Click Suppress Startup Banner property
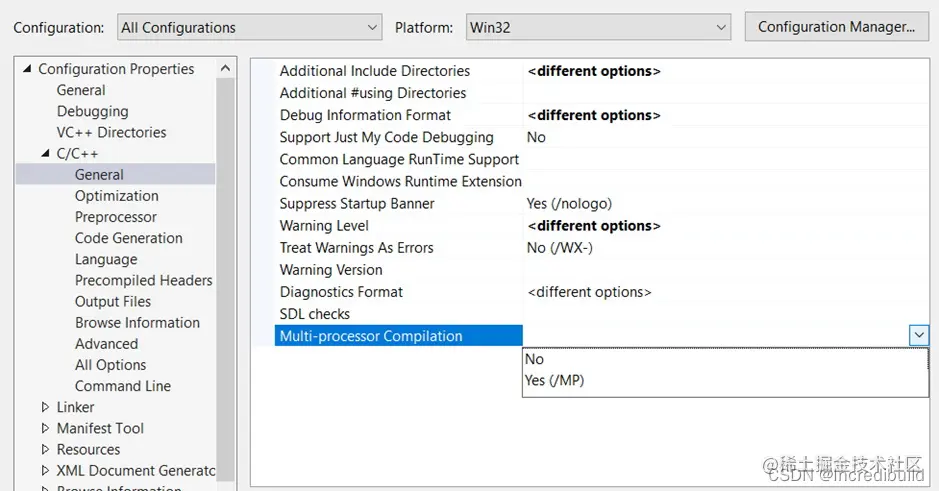939x491 pixels. click(x=356, y=204)
